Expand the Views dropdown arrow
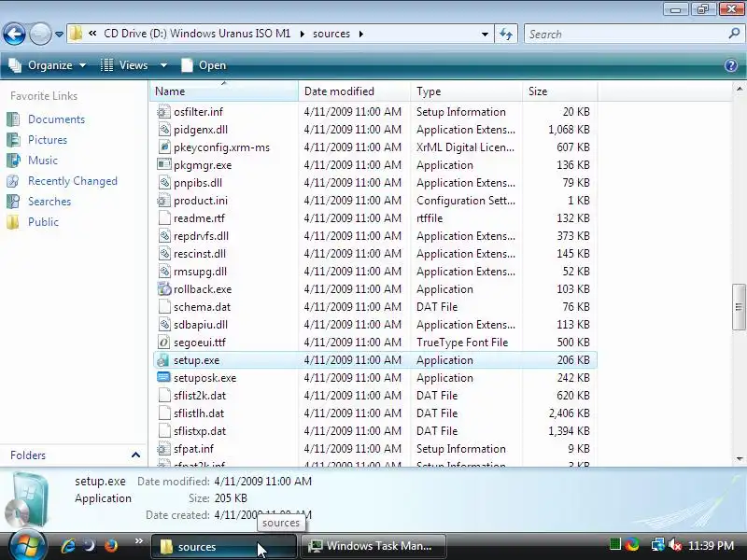 [x=163, y=65]
